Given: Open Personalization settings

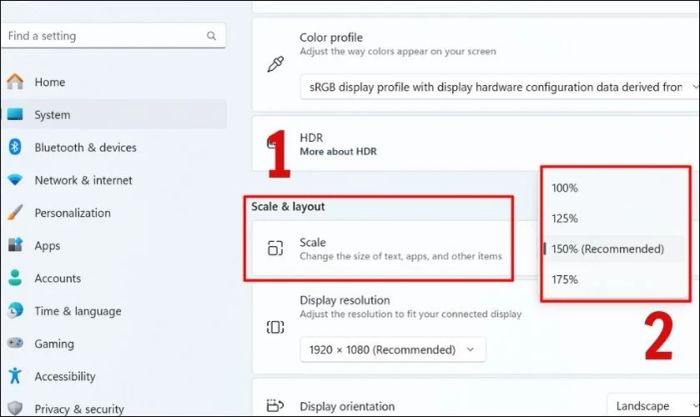Looking at the screenshot, I should click(x=114, y=213).
